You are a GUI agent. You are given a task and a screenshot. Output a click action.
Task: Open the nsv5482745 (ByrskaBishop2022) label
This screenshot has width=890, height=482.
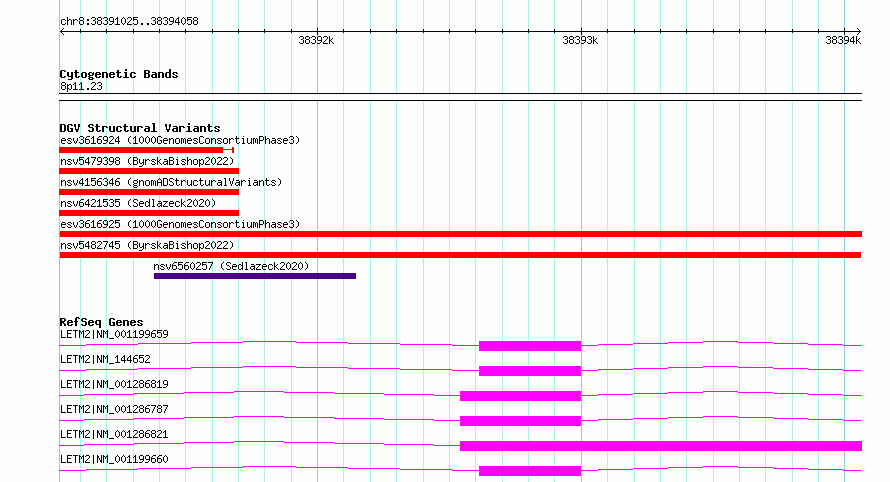[147, 245]
